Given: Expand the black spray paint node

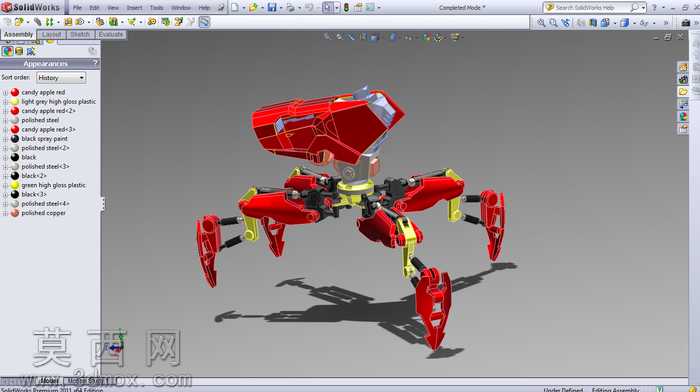Looking at the screenshot, I should [5, 139].
